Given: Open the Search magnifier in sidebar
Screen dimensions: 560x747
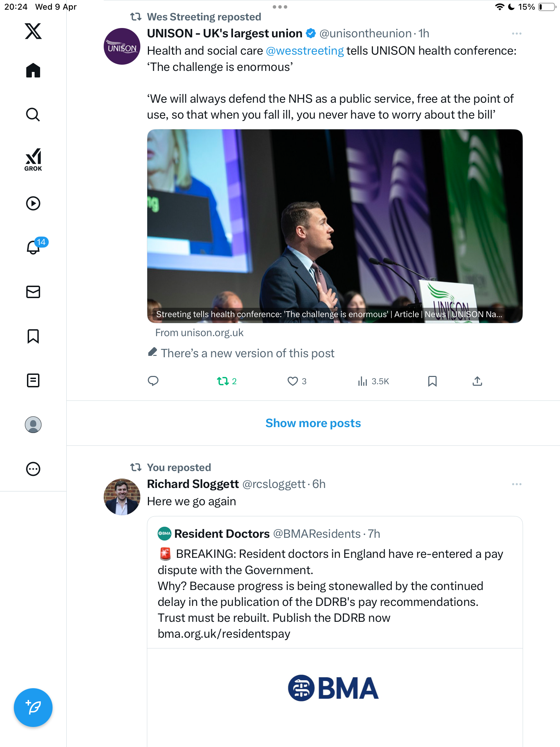Looking at the screenshot, I should (x=33, y=114).
